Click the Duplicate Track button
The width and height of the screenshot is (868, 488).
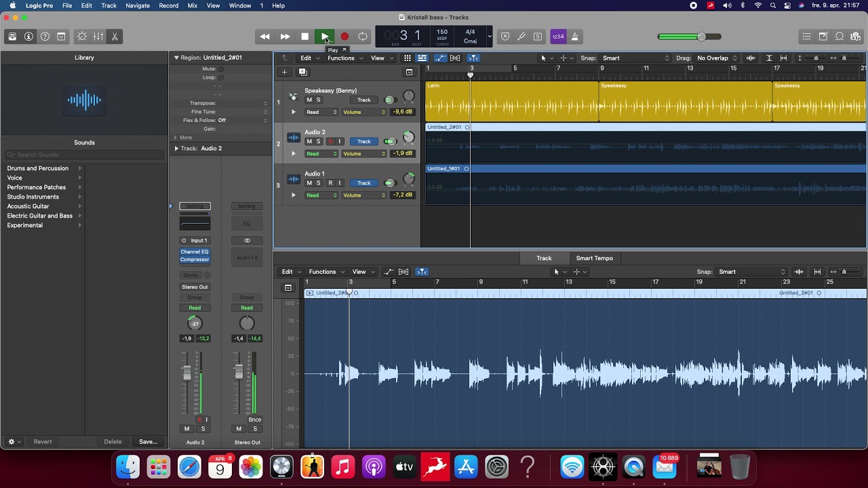(x=302, y=72)
